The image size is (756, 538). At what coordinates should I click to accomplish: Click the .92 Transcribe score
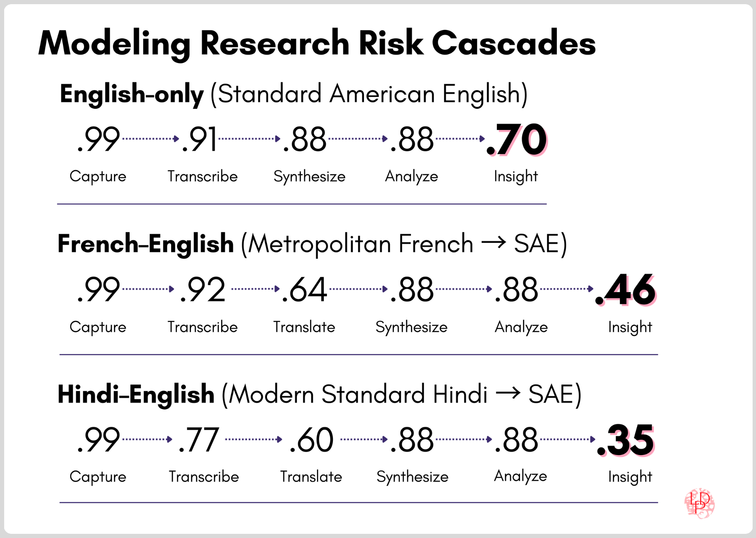(203, 290)
